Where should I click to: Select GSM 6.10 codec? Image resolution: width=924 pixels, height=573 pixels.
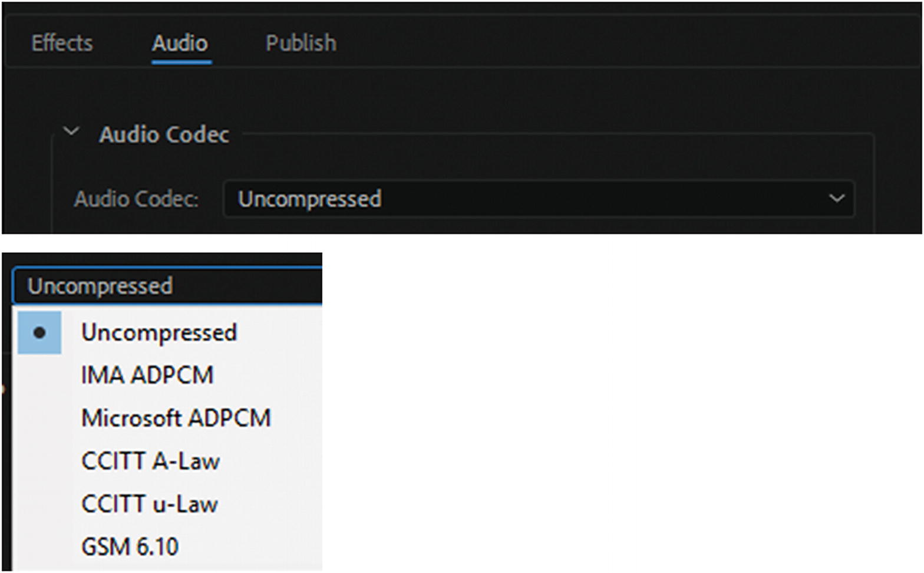[130, 546]
